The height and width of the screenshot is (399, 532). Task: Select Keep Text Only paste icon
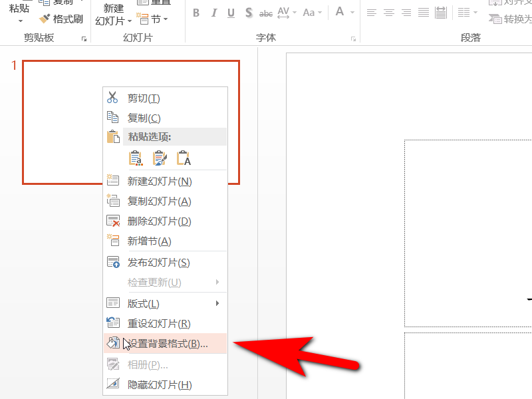[x=184, y=158]
